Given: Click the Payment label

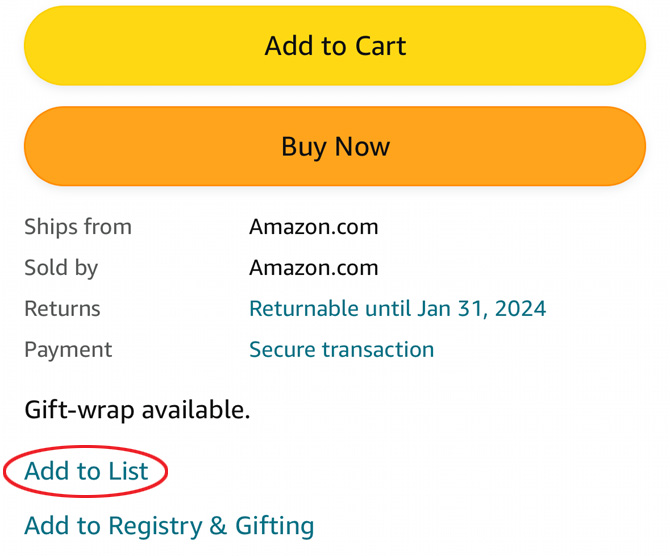Looking at the screenshot, I should (68, 350).
